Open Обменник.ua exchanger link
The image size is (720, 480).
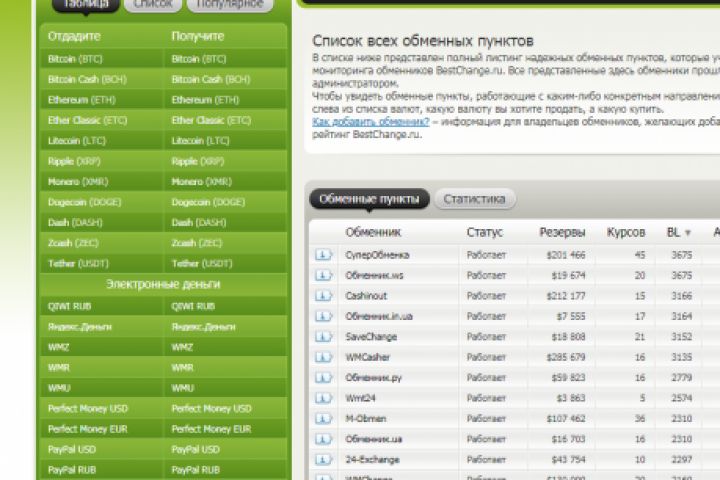click(x=373, y=439)
